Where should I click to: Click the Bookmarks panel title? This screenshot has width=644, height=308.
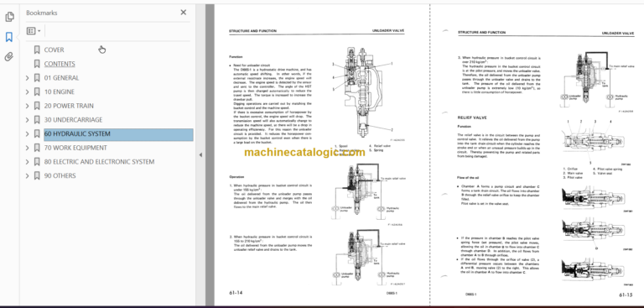click(41, 13)
